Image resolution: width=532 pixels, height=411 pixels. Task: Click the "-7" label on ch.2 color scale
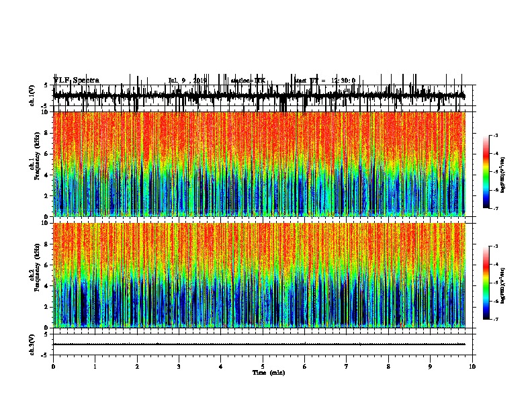click(x=496, y=320)
